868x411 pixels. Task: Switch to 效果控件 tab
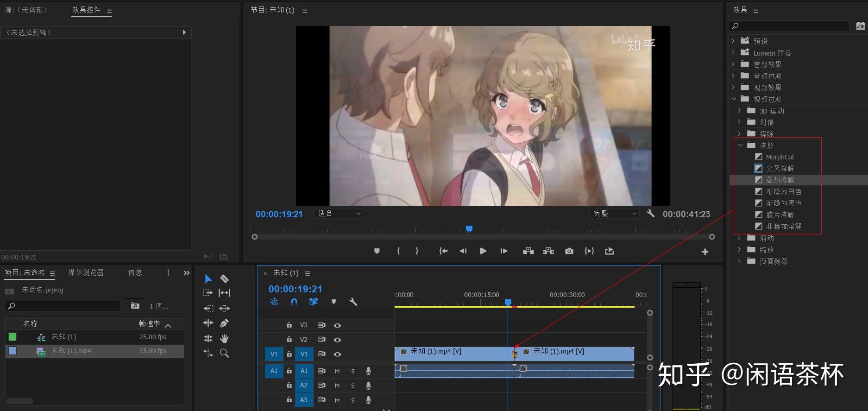tap(86, 10)
